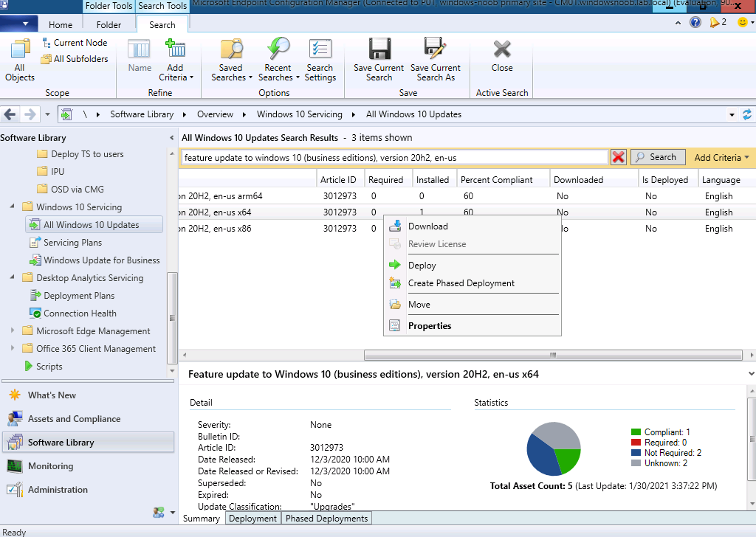The image size is (756, 537).
Task: Expand Office 365 Client Management node
Action: pos(12,348)
